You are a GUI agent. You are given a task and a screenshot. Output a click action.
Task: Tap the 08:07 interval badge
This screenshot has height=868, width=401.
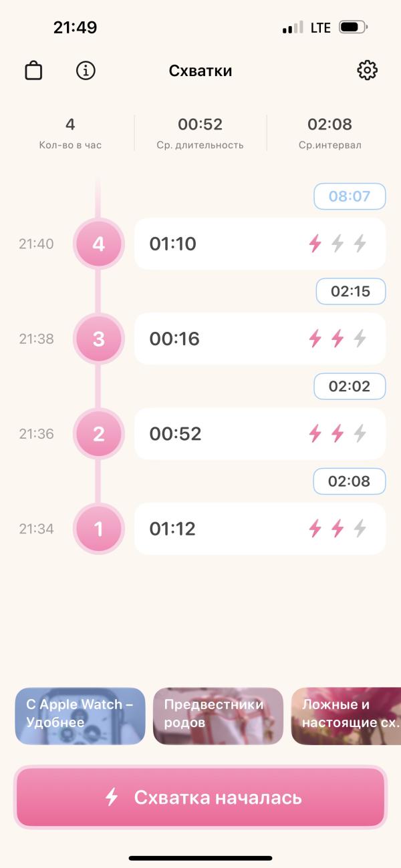click(350, 196)
